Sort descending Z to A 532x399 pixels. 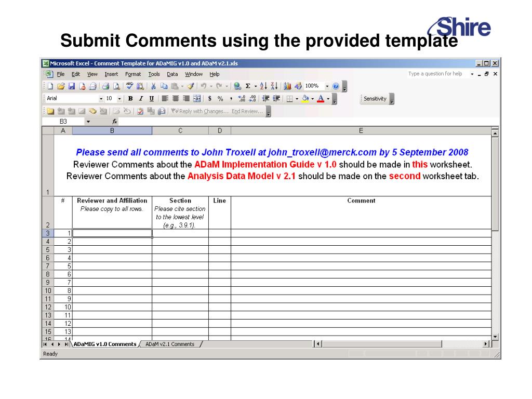[274, 86]
